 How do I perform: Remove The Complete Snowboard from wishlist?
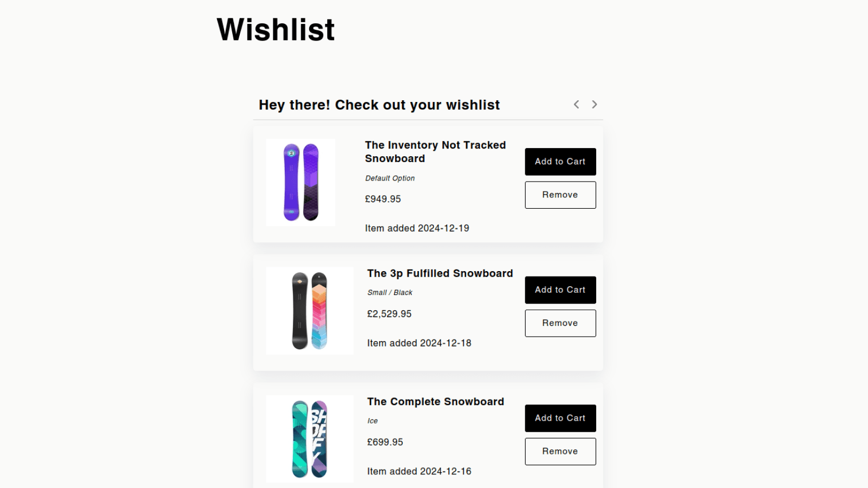pyautogui.click(x=560, y=452)
